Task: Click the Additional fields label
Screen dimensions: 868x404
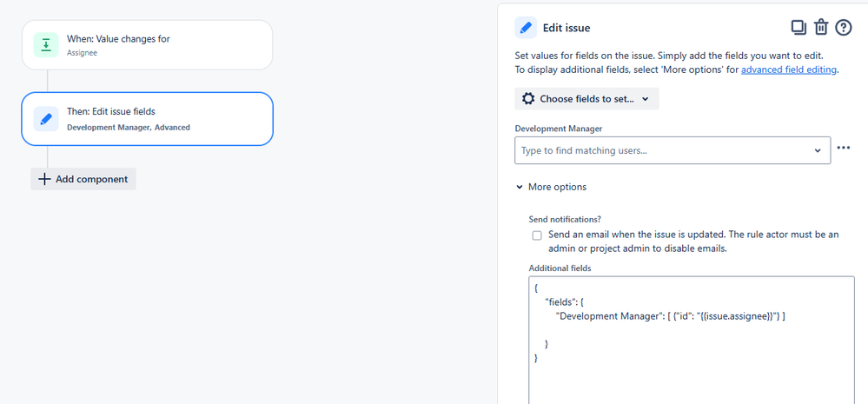Action: (560, 268)
